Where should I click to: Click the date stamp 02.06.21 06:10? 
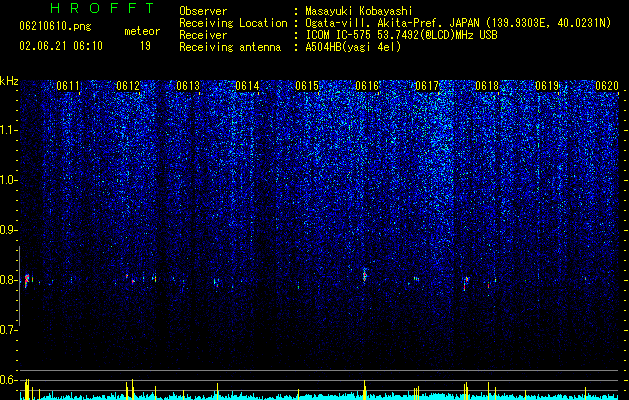click(61, 46)
